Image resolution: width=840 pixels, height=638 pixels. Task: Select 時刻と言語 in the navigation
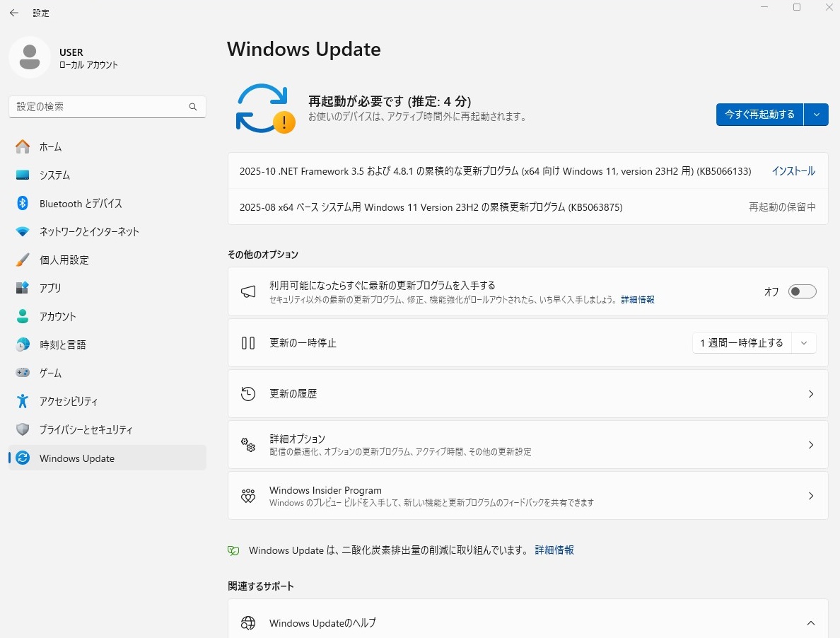62,345
